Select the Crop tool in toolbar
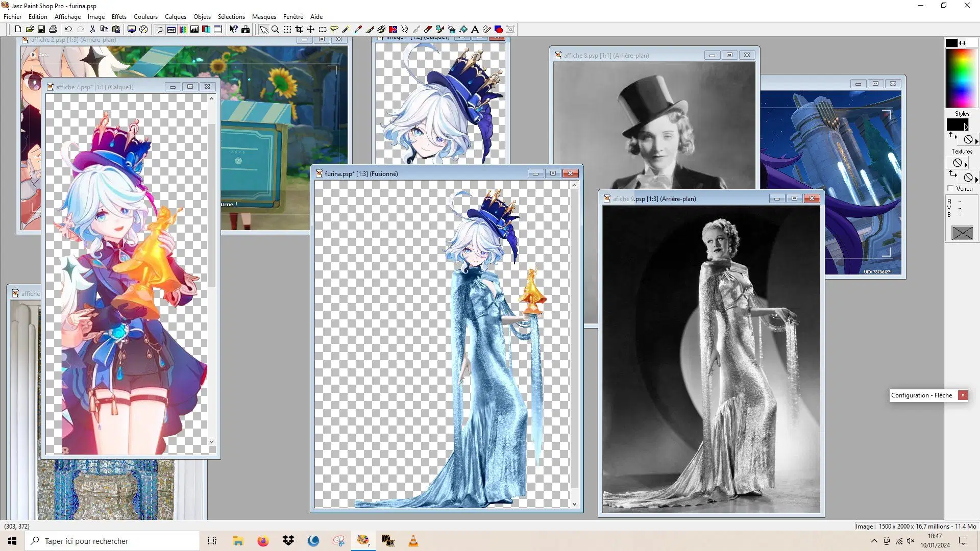 pos(299,30)
